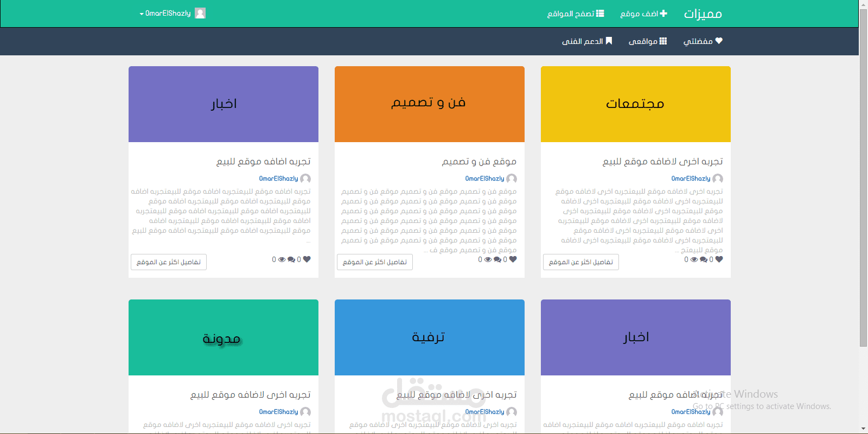Open the مفضلتي favorites tab

[703, 41]
